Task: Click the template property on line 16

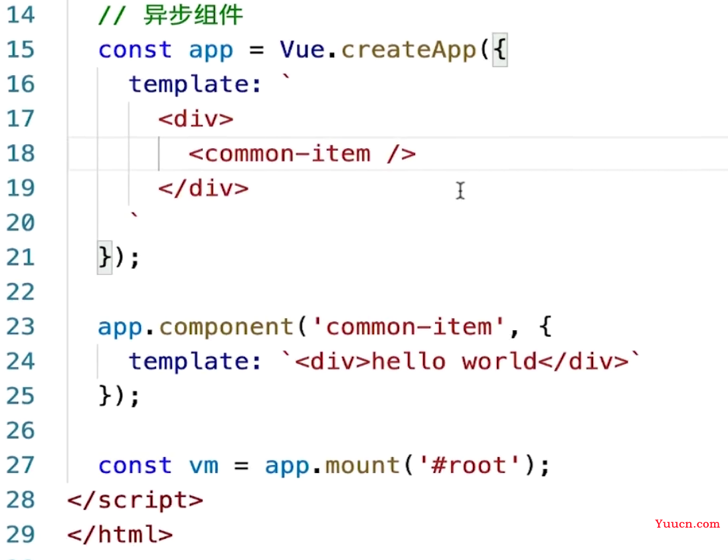Action: (189, 84)
